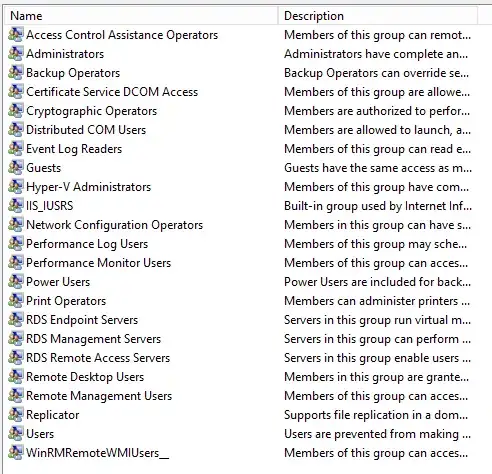This screenshot has width=492, height=474.
Task: Click the Administrators group icon
Action: click(x=16, y=54)
